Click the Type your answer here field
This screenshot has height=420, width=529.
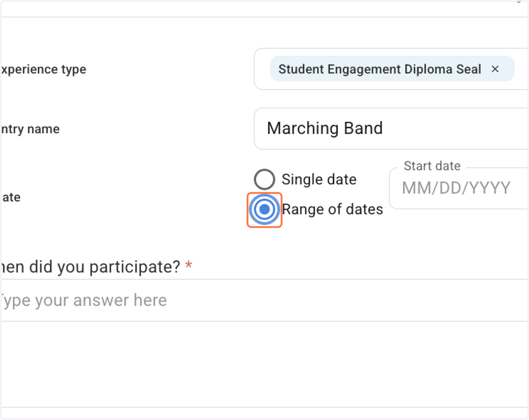coord(264,300)
